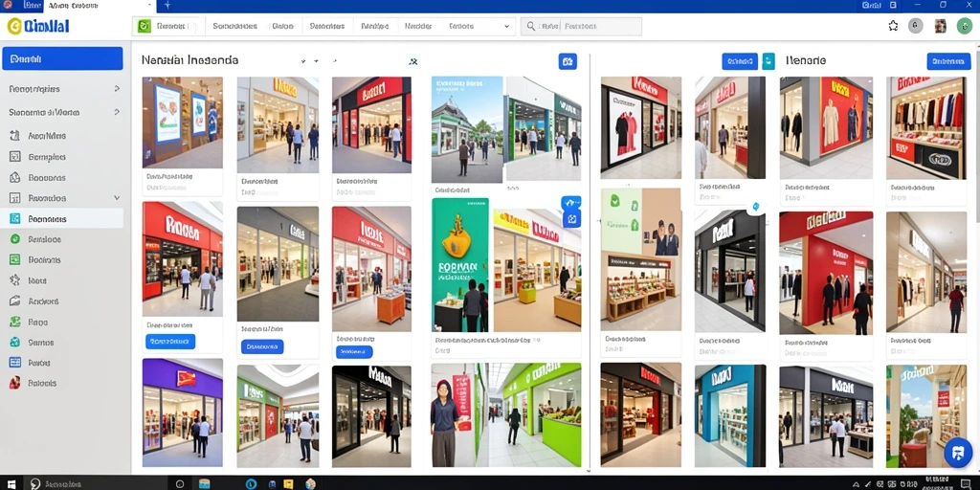Select the last toolbar tab before the dropdown chevron
Screen dimensions: 980x490
(461, 26)
